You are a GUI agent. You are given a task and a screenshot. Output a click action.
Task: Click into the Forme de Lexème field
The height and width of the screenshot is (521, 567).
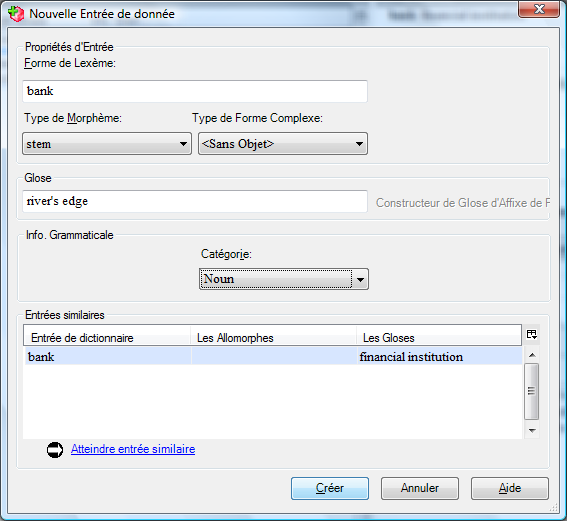[195, 91]
